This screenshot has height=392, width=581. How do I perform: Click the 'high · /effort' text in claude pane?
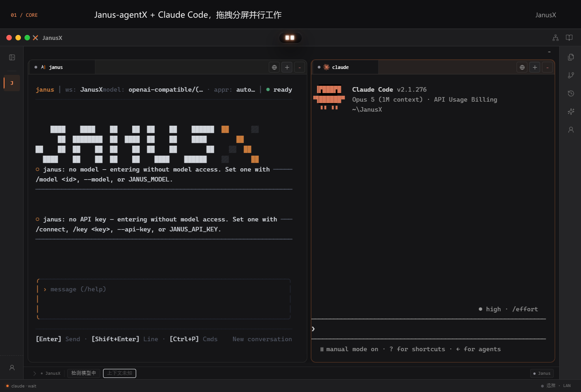point(508,309)
